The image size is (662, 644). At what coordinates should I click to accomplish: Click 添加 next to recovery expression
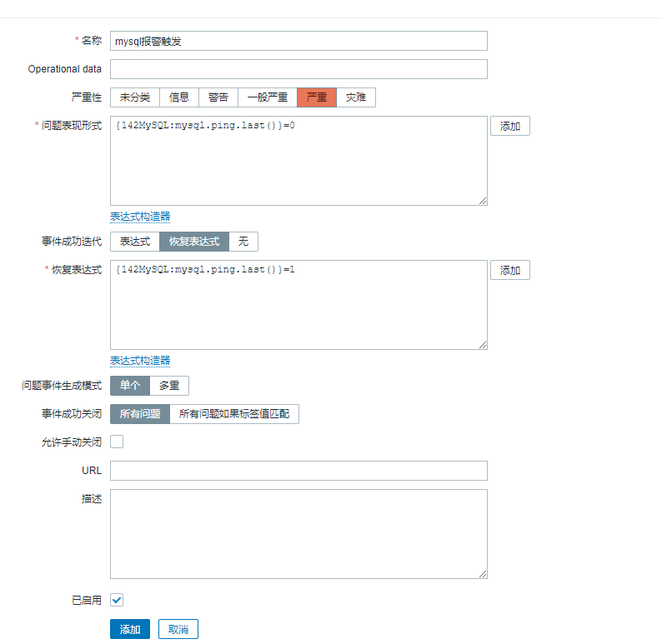pos(510,270)
